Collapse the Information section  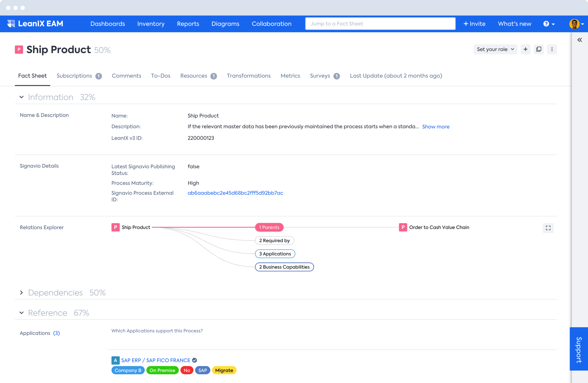21,97
